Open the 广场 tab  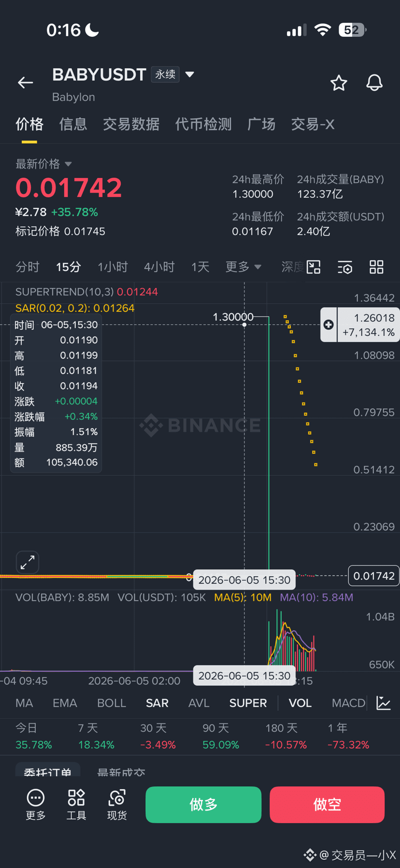(261, 124)
